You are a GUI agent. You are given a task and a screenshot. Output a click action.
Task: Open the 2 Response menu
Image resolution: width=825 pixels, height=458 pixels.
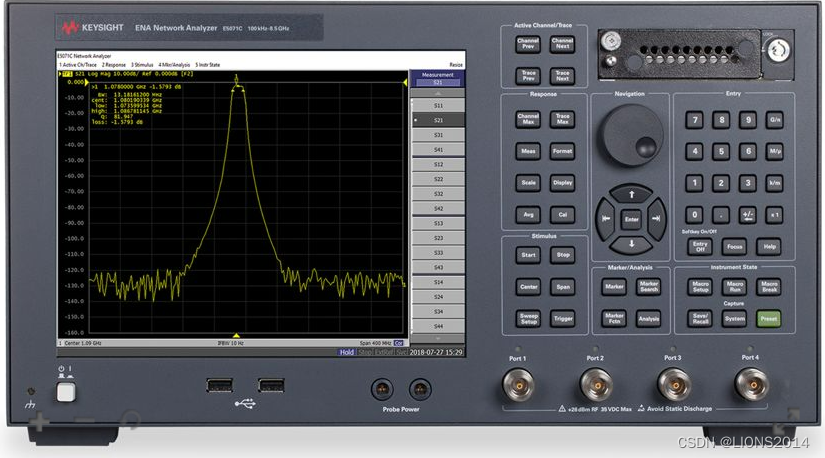pos(114,65)
